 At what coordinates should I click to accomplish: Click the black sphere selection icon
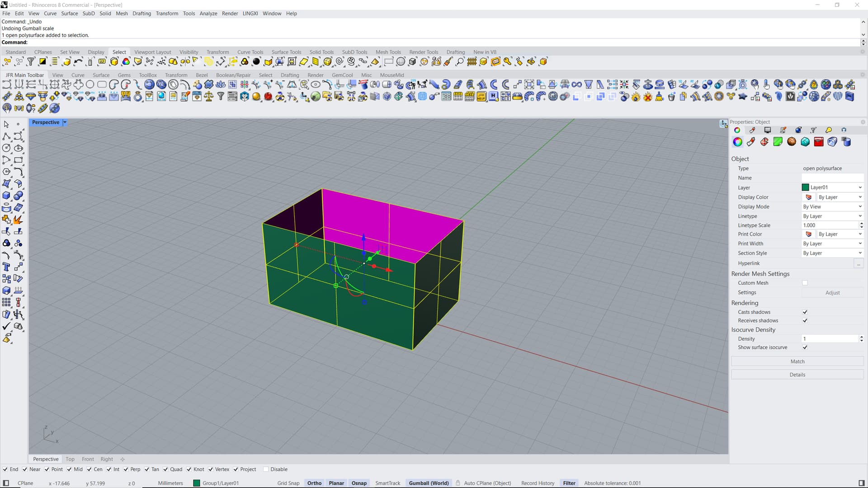tap(256, 61)
